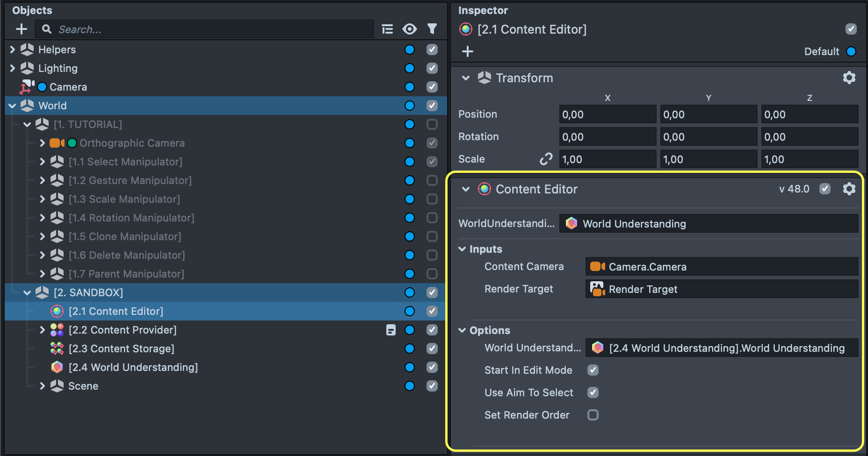Expand the Helpers object tree
Image resolution: width=868 pixels, height=456 pixels.
pos(13,50)
